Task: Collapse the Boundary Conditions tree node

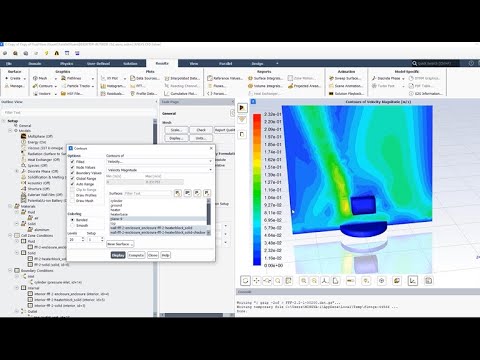Action: click(x=10, y=270)
